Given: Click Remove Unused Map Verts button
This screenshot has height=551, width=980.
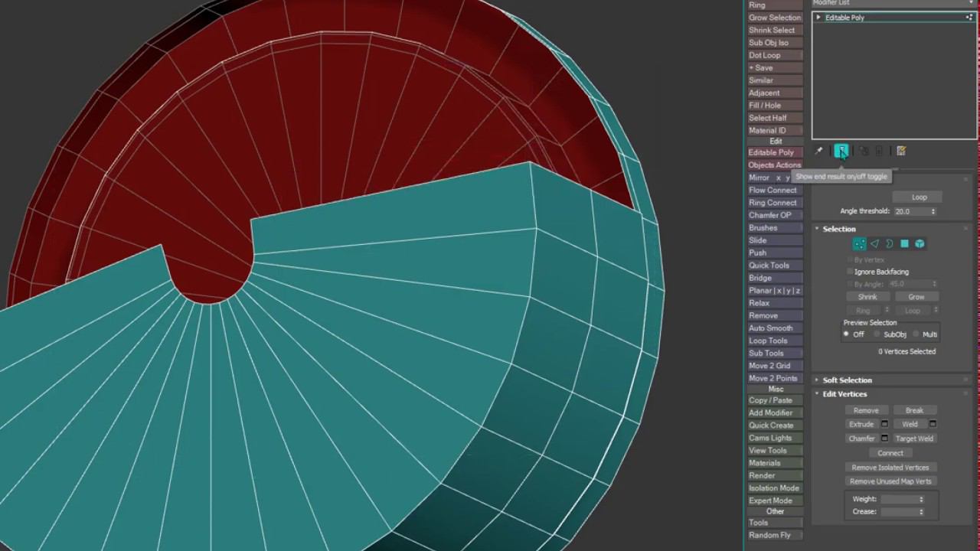Looking at the screenshot, I should [890, 481].
